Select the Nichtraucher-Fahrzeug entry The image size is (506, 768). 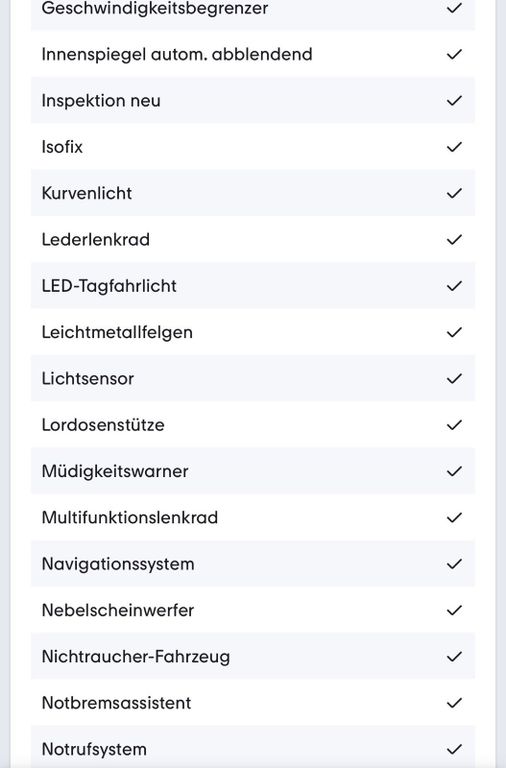click(x=253, y=656)
